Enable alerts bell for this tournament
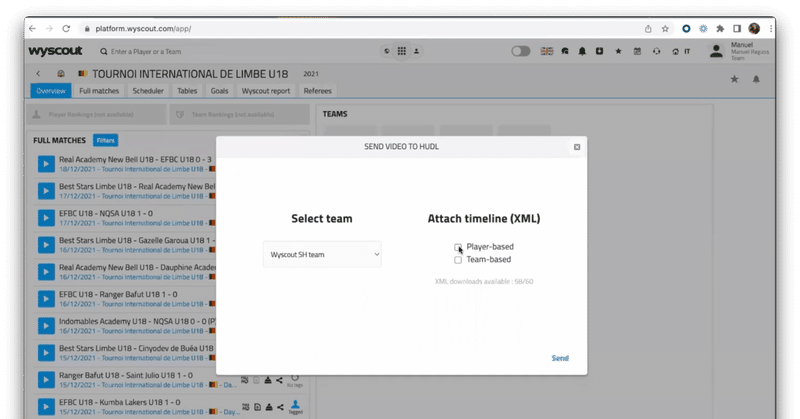800x419 pixels. pyautogui.click(x=756, y=79)
